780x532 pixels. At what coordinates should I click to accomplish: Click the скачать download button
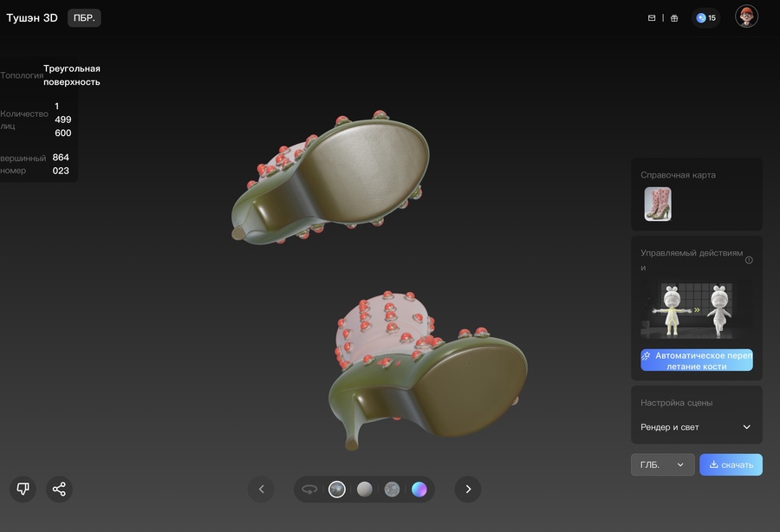coord(731,464)
